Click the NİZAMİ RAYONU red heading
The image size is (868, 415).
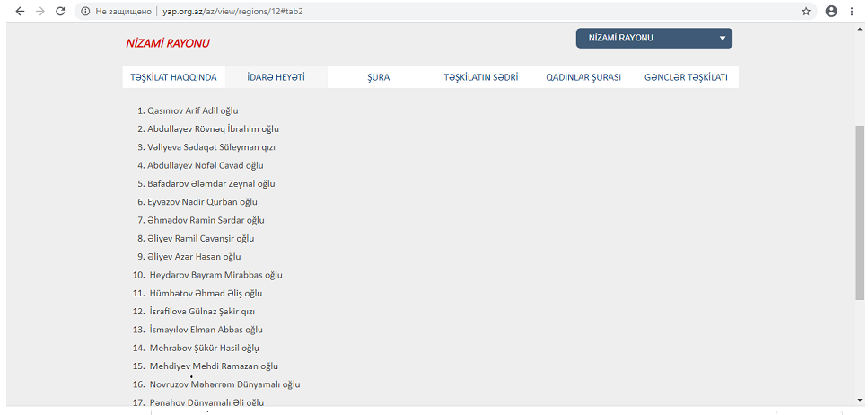tap(168, 43)
